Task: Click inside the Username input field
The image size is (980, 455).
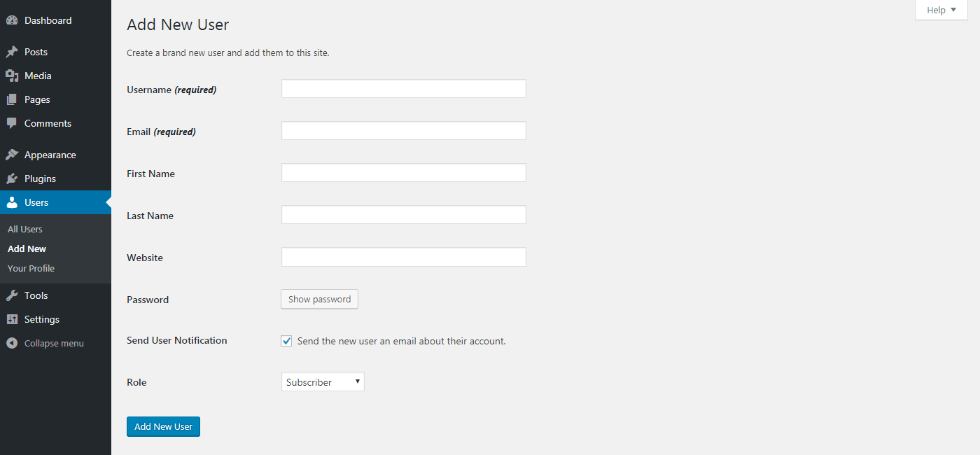Action: pos(403,88)
